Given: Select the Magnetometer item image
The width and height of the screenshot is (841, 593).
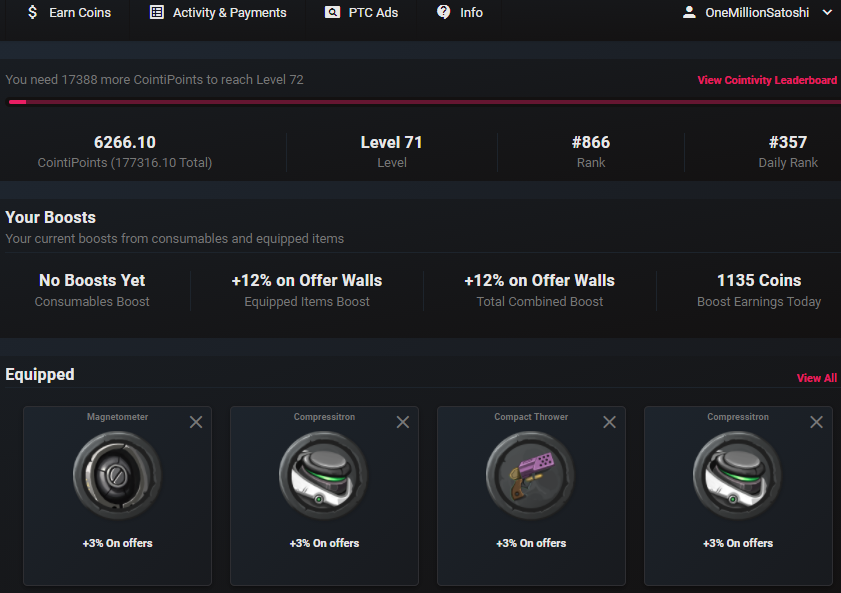Looking at the screenshot, I should (117, 475).
